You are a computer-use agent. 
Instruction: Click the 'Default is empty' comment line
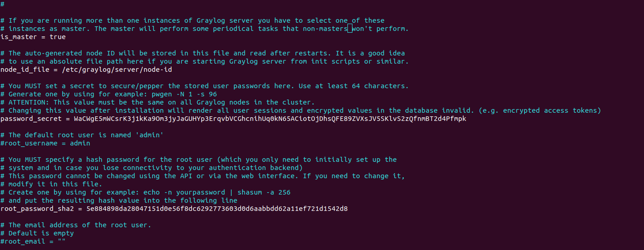point(37,233)
